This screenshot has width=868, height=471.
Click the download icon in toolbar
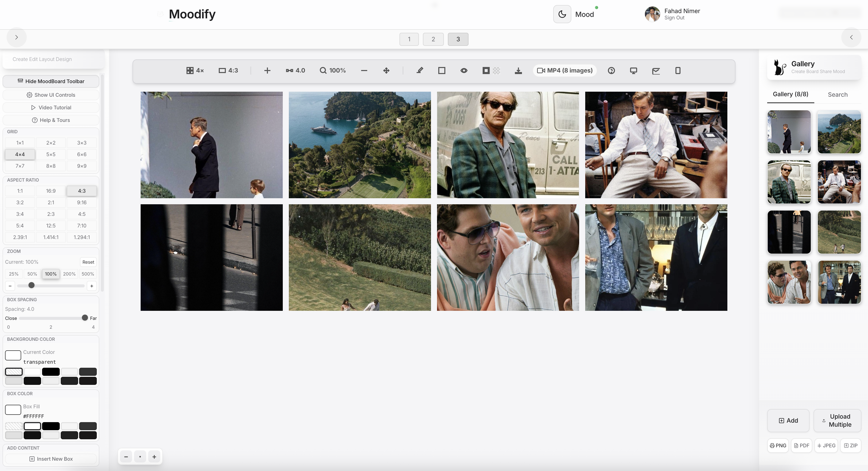(x=518, y=70)
